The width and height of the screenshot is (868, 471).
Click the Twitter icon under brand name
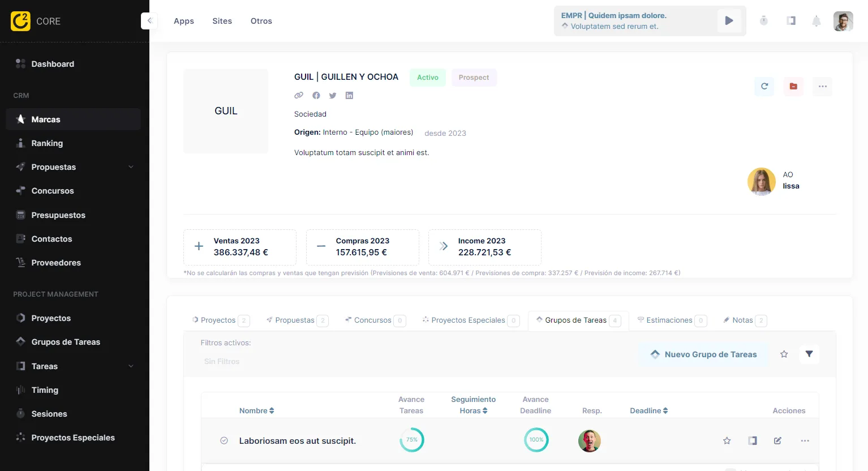tap(333, 96)
